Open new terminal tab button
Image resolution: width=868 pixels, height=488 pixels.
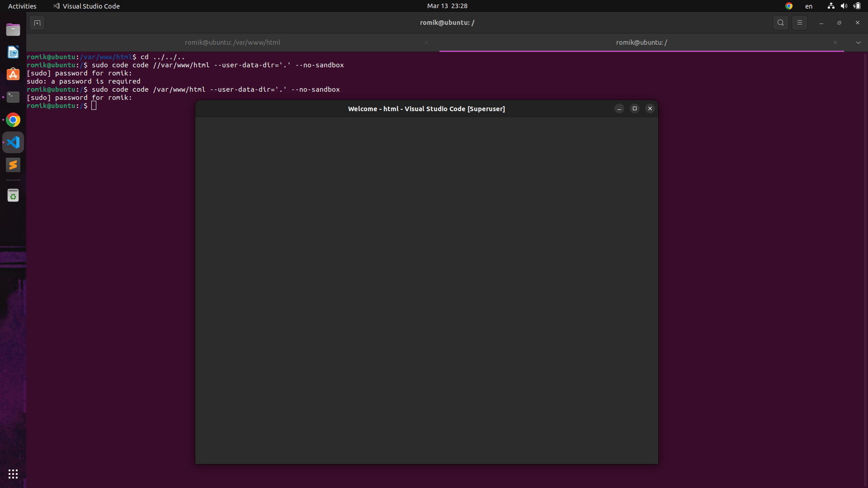tap(37, 23)
